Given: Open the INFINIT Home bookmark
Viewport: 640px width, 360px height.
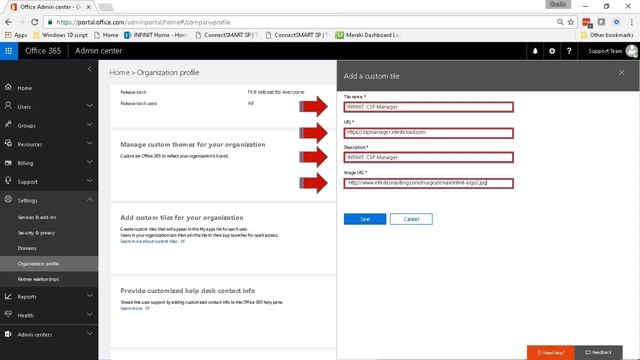Looking at the screenshot, I should [x=156, y=35].
